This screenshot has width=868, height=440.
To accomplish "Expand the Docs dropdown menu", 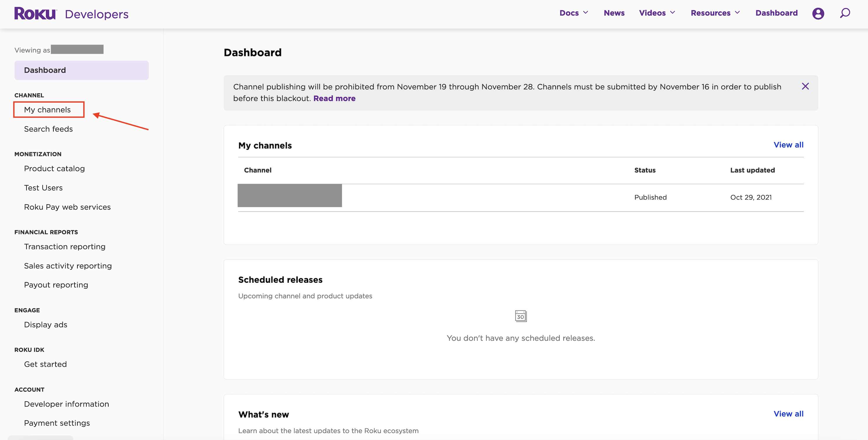I will tap(574, 13).
